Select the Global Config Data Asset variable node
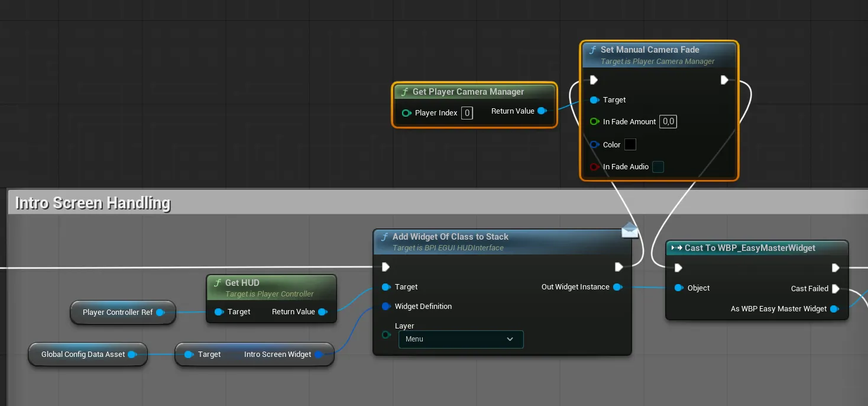 pyautogui.click(x=88, y=355)
